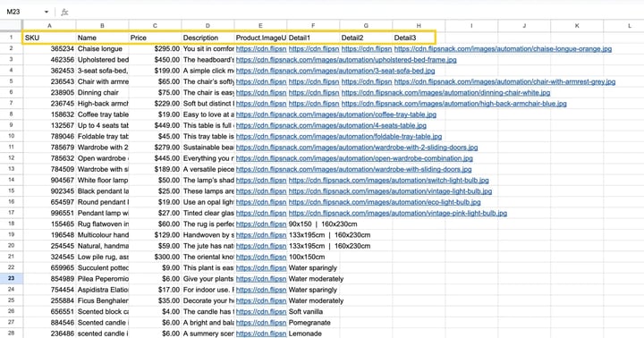
Task: Select column C header
Action: tap(155, 25)
